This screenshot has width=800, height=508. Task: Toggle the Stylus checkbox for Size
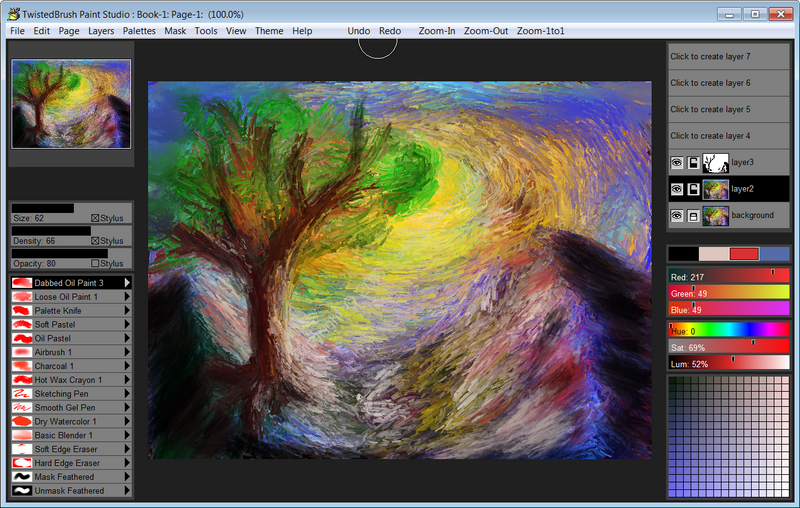point(95,218)
